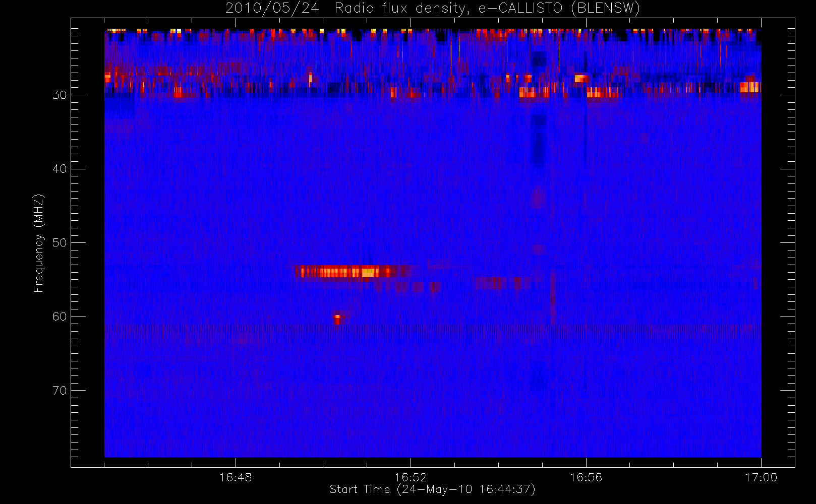
Task: Click the 'Frequency (MHZ)' axis label
Action: point(39,243)
